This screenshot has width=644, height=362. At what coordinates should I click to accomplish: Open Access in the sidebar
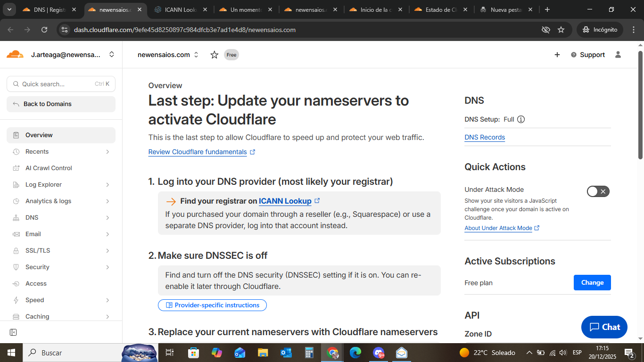coord(61,284)
